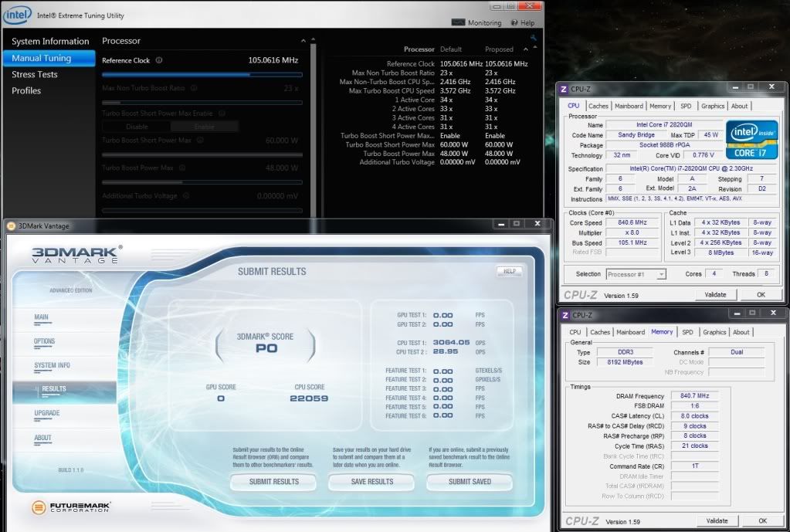Select Disable for Turbo Boost Short Power Max
790x532 pixels.
(x=137, y=127)
